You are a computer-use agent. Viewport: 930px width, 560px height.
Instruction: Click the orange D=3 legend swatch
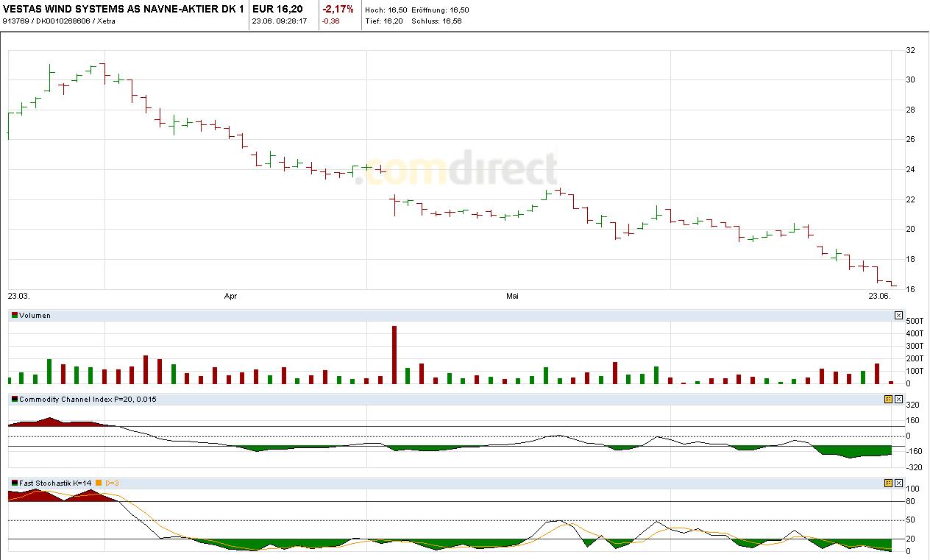point(99,483)
